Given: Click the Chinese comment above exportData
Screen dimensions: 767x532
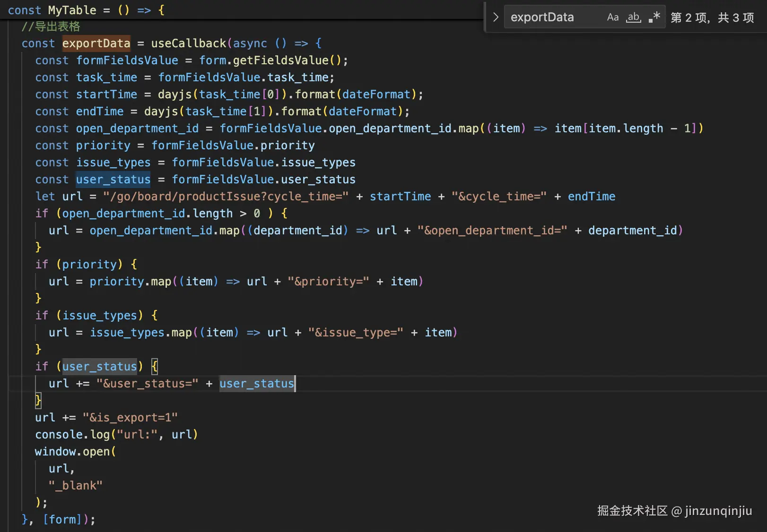Looking at the screenshot, I should (51, 26).
